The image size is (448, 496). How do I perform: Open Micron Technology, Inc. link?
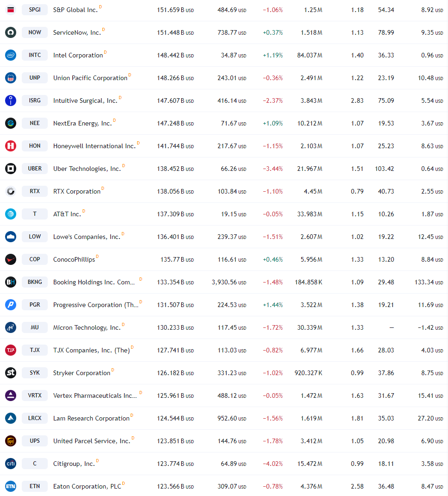[87, 328]
